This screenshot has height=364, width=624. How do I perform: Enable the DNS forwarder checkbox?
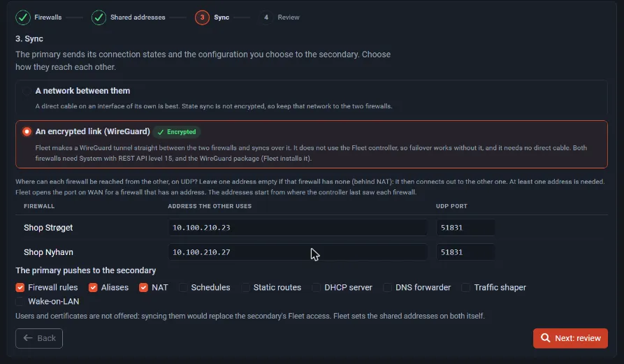pyautogui.click(x=387, y=287)
